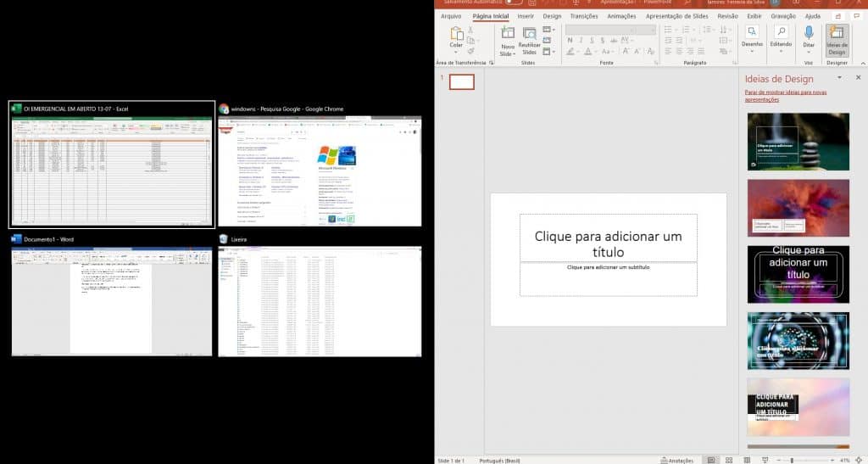Select the waterfall stones design idea
The height and width of the screenshot is (464, 868).
click(x=798, y=142)
